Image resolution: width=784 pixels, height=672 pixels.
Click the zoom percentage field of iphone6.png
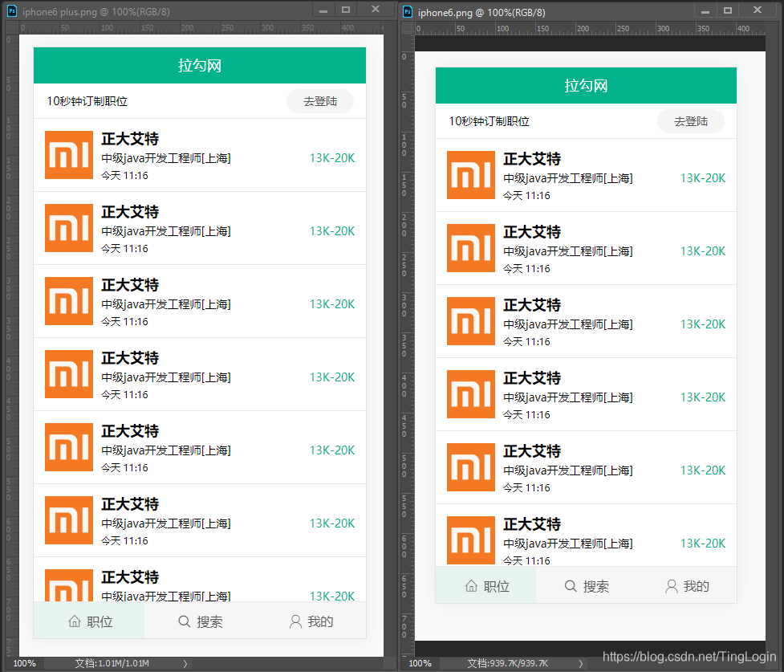(x=420, y=663)
